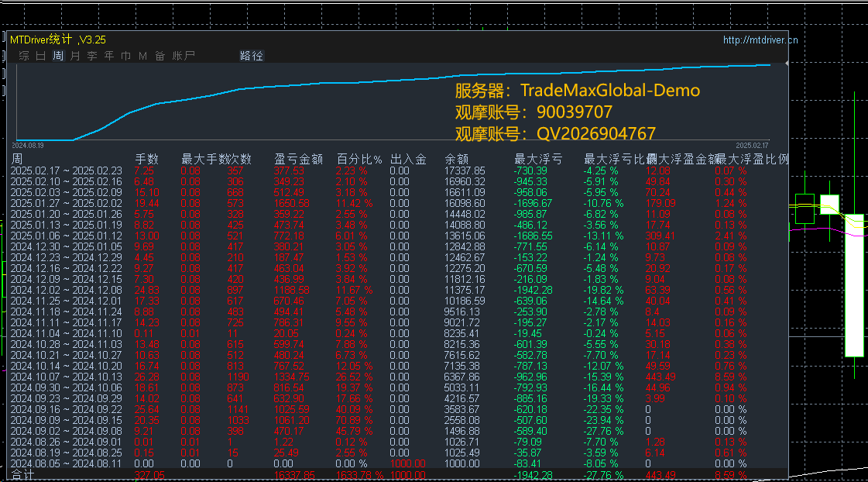Click the 路径 path button

coord(252,56)
